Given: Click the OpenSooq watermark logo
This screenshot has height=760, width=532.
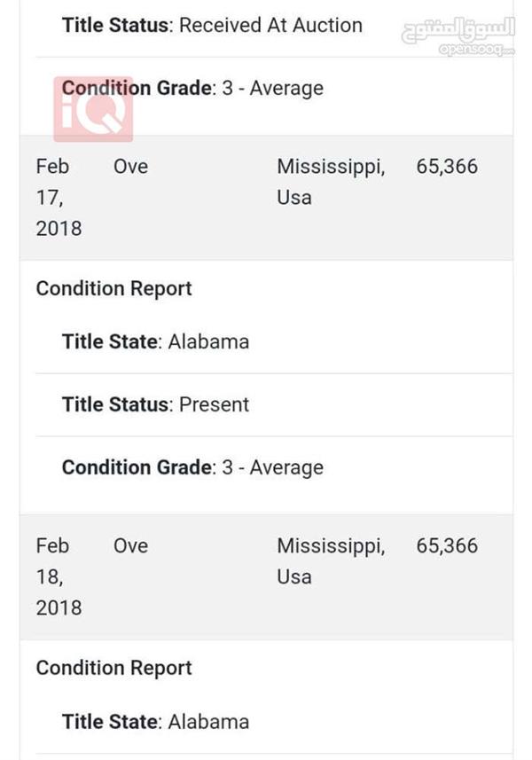Looking at the screenshot, I should coord(458,37).
